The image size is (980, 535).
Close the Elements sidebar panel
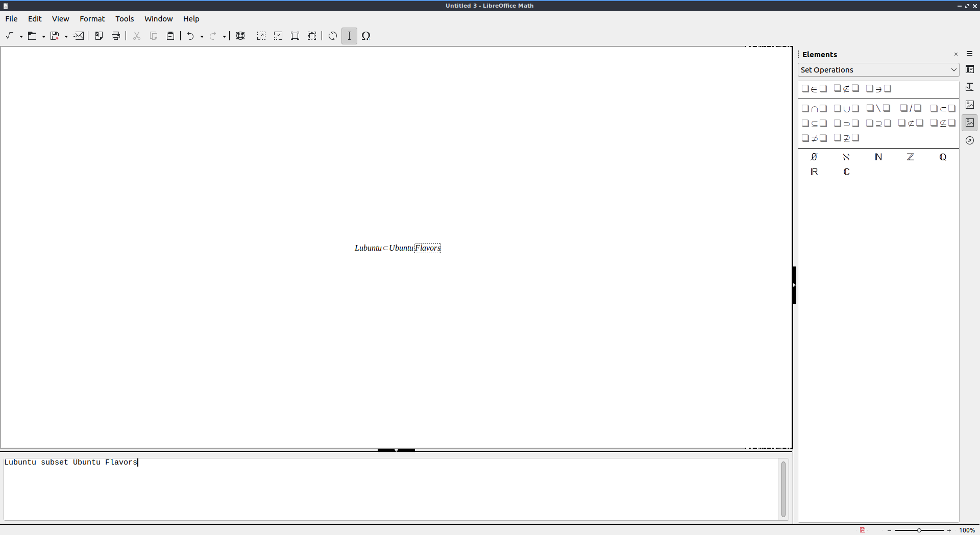click(x=956, y=54)
